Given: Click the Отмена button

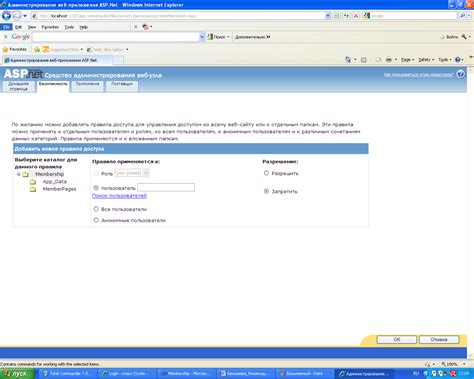Looking at the screenshot, I should click(439, 339).
